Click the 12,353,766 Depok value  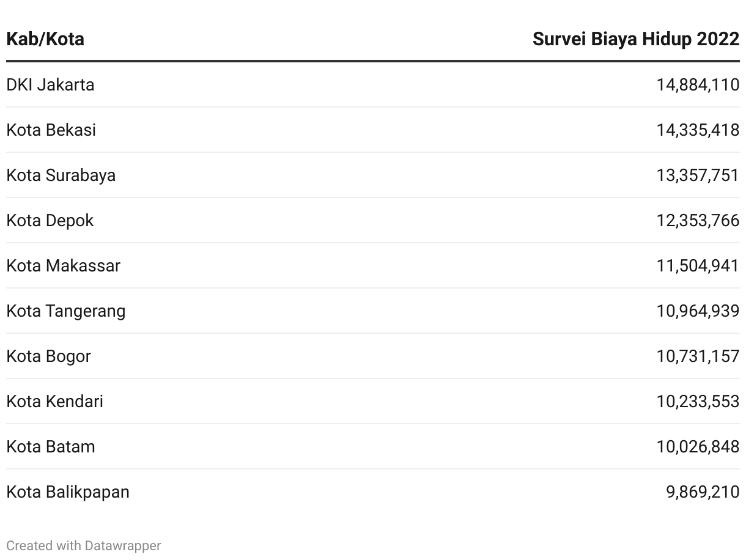698,220
